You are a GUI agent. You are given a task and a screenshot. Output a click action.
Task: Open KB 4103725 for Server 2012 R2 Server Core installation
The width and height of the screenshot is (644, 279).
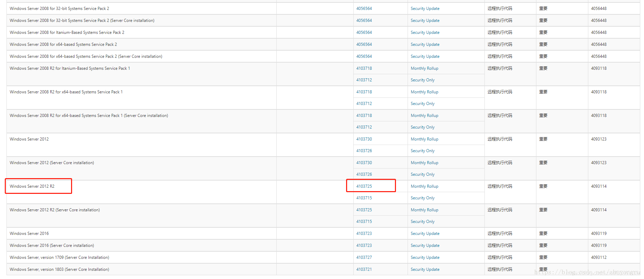(364, 210)
